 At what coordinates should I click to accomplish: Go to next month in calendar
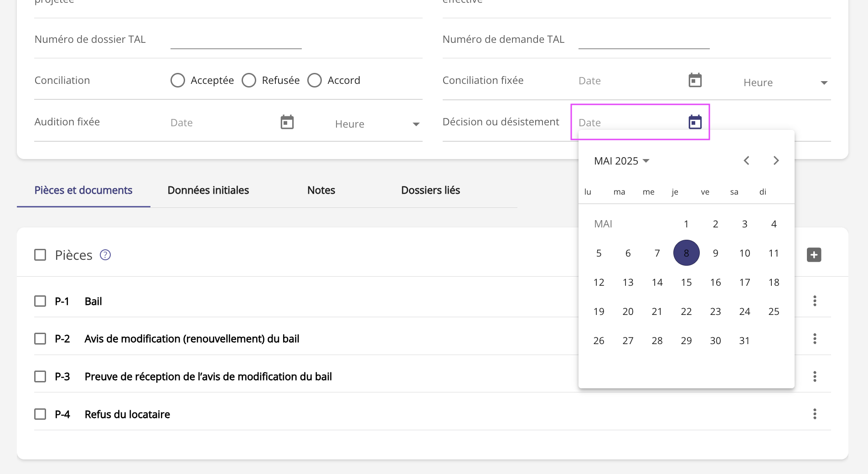click(776, 160)
